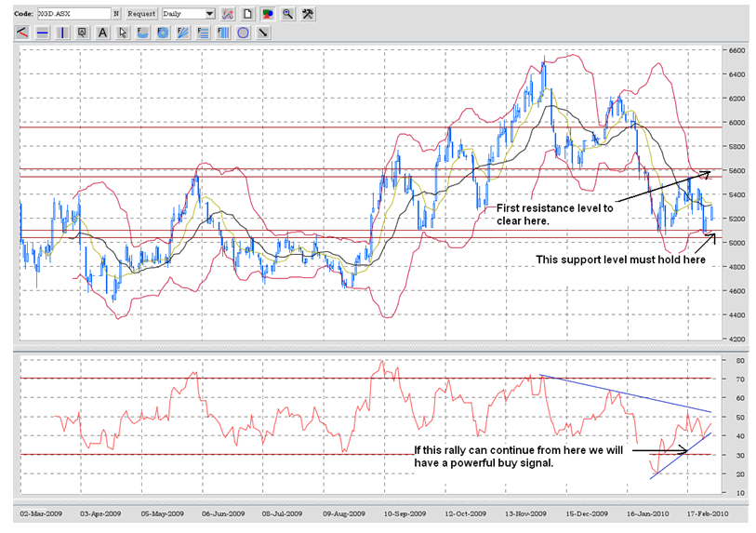Select the trend line drawing tool
The height and width of the screenshot is (533, 756).
[22, 33]
